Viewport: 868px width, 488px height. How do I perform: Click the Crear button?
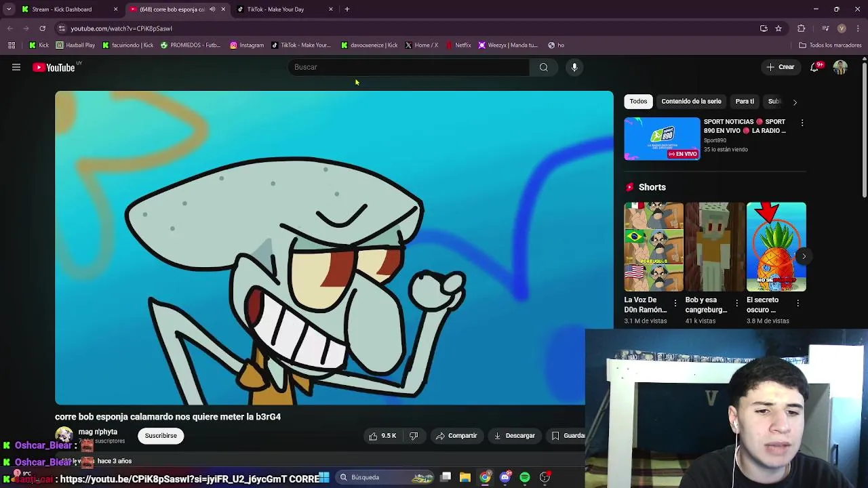point(780,67)
